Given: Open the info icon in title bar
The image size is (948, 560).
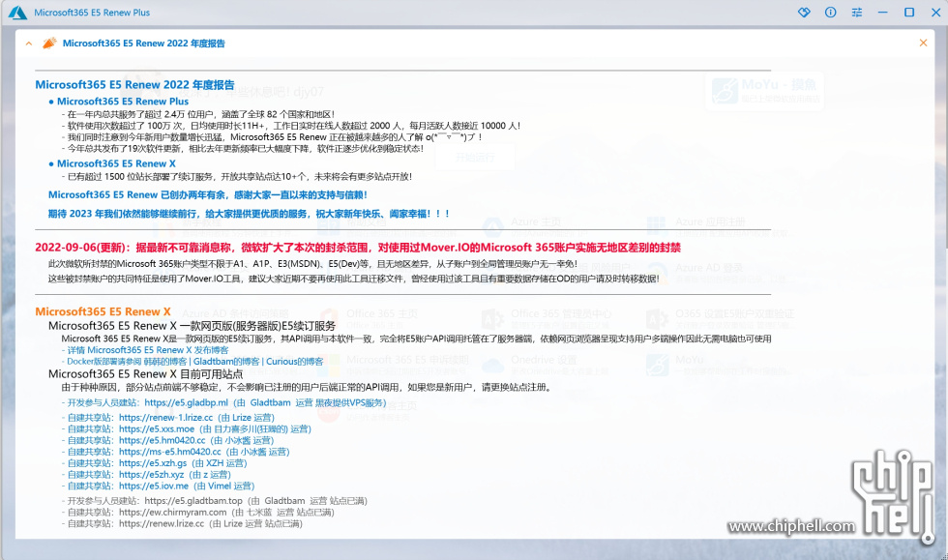Looking at the screenshot, I should pos(831,13).
